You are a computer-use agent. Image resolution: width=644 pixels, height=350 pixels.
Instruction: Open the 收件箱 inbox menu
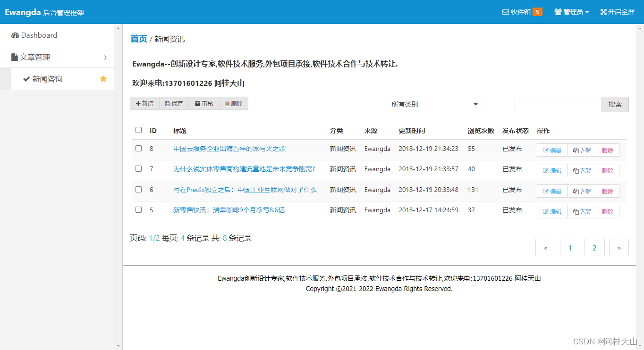point(522,12)
